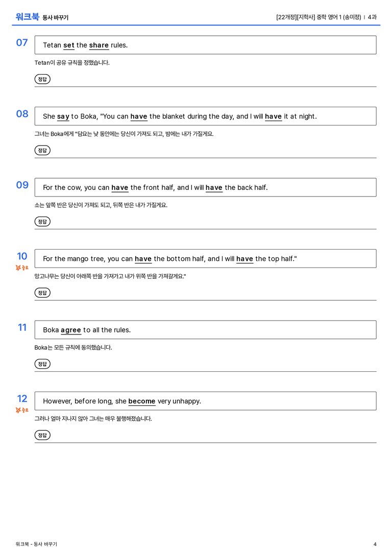Click the 정답 badge under question 12
Screen dimensions: 392x555
click(42, 435)
